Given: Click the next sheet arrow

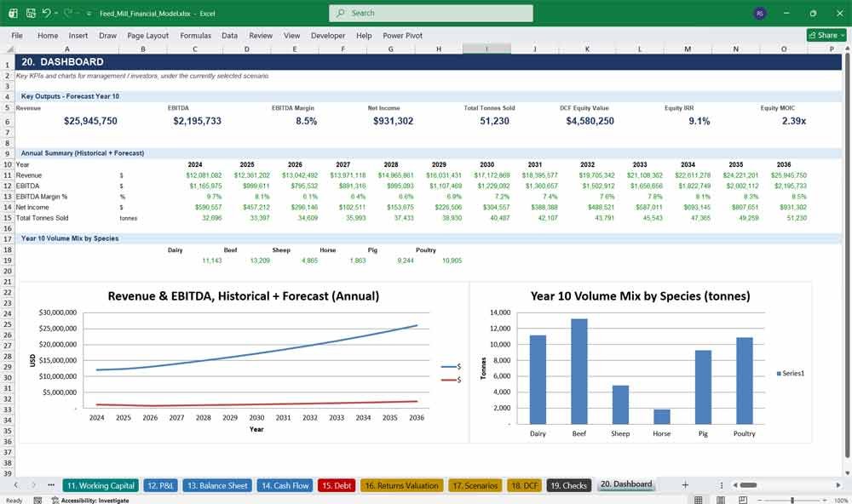Looking at the screenshot, I should tap(34, 485).
